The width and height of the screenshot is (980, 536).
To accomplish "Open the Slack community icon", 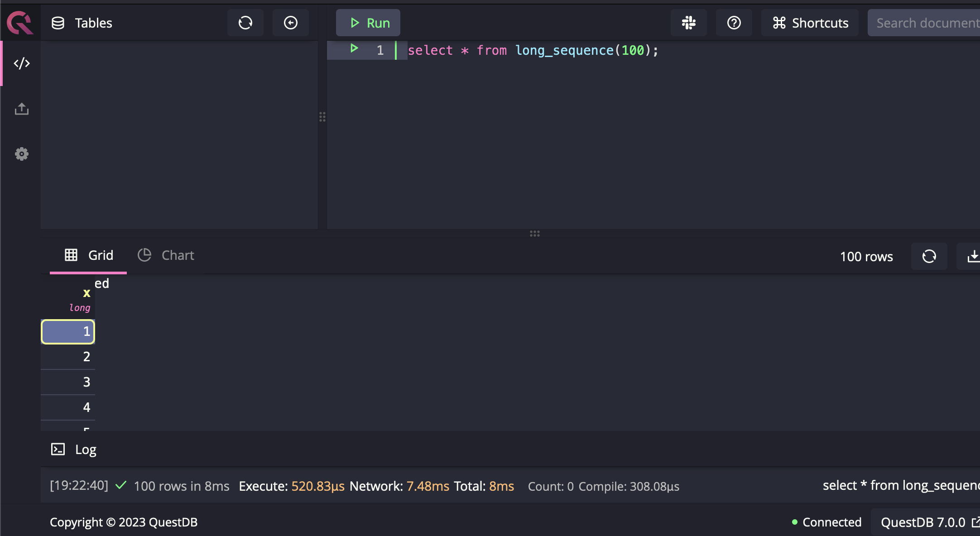I will [689, 23].
